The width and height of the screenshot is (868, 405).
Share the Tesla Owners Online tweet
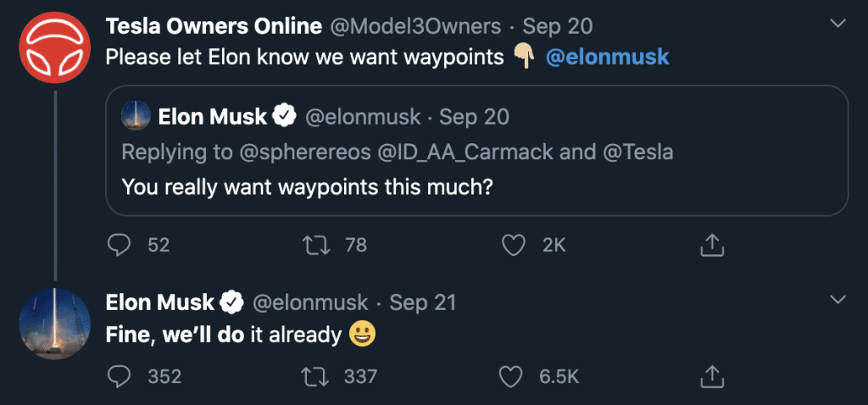712,245
